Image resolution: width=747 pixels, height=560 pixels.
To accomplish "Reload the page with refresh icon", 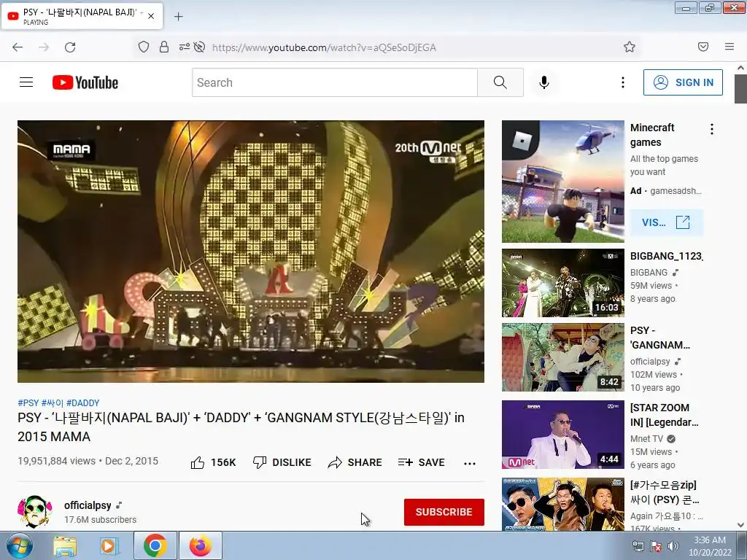I will 70,47.
